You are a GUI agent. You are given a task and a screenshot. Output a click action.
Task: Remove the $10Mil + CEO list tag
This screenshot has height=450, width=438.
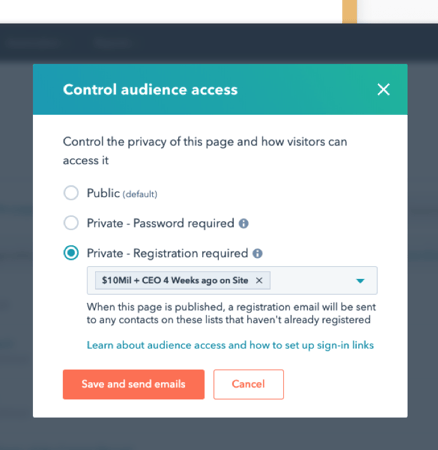coord(259,281)
